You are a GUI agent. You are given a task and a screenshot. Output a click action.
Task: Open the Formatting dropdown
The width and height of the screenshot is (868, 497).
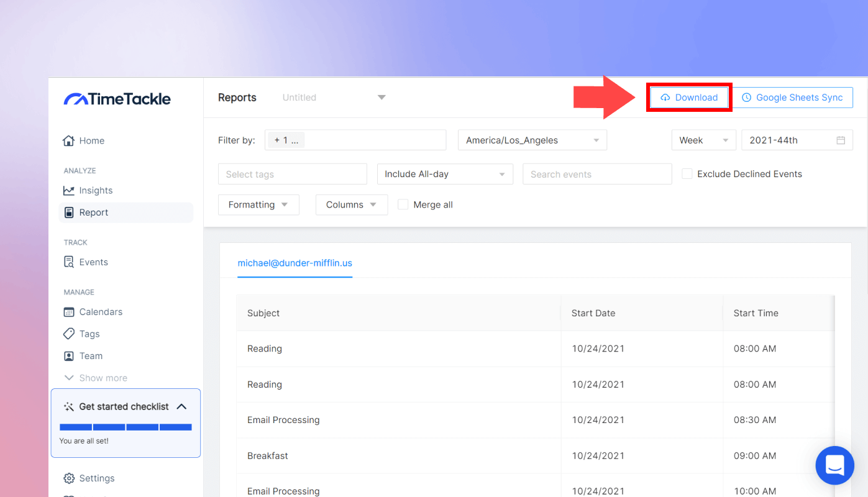(258, 205)
